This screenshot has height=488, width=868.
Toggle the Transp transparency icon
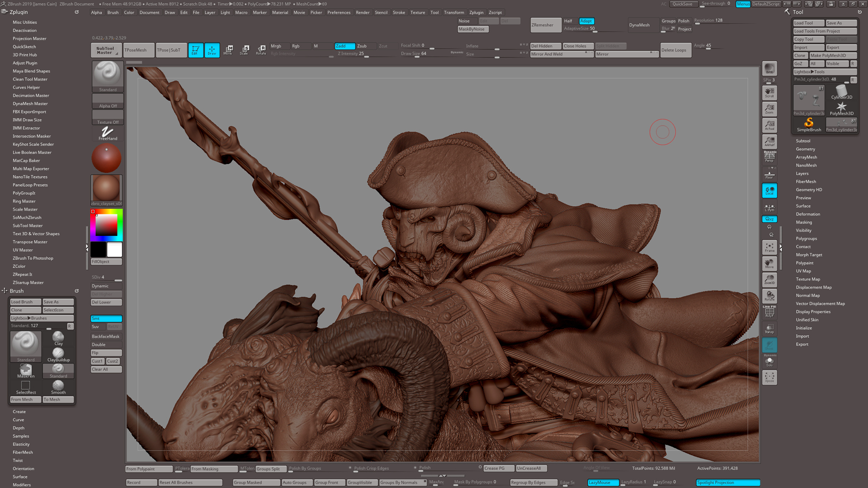(769, 329)
